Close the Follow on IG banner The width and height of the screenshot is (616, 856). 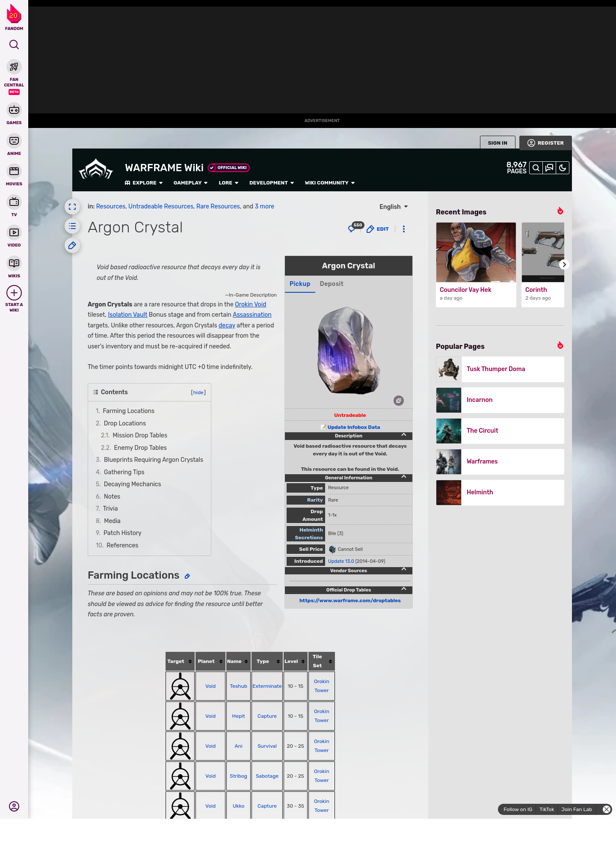pos(606,809)
